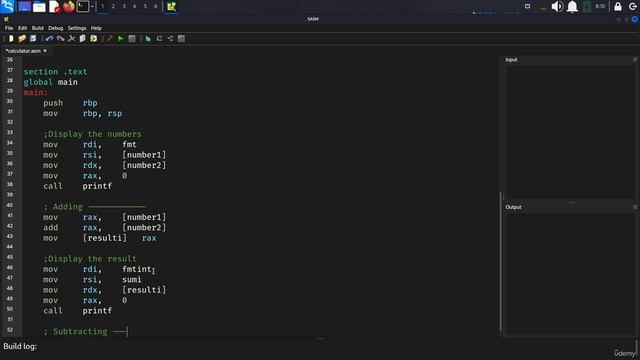Open notifications via the bell icon
Screen dimensions: 640x360
point(572,6)
